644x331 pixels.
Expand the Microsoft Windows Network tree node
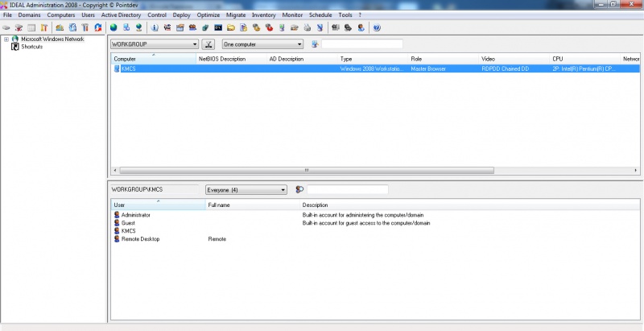[6, 39]
